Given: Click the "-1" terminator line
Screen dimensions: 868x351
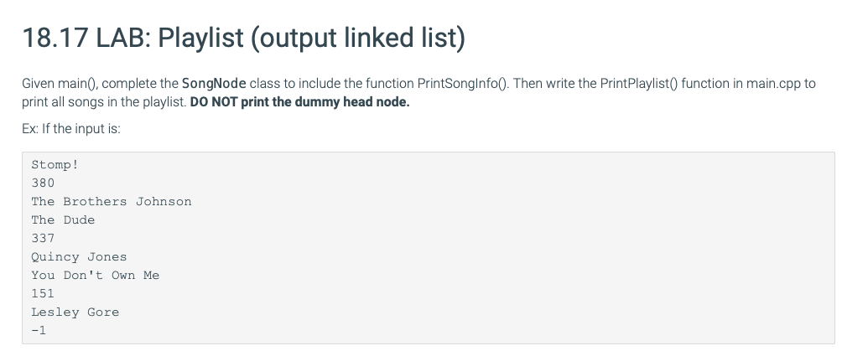Looking at the screenshot, I should [x=39, y=331].
